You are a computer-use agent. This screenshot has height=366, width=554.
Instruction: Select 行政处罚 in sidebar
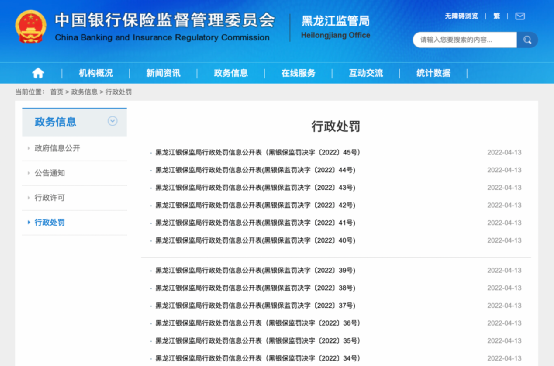coord(49,222)
